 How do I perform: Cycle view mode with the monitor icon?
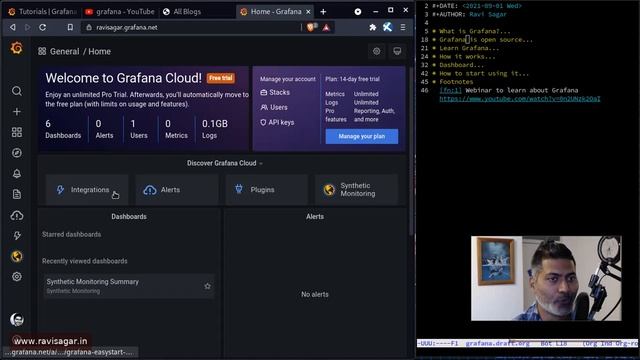click(x=397, y=51)
